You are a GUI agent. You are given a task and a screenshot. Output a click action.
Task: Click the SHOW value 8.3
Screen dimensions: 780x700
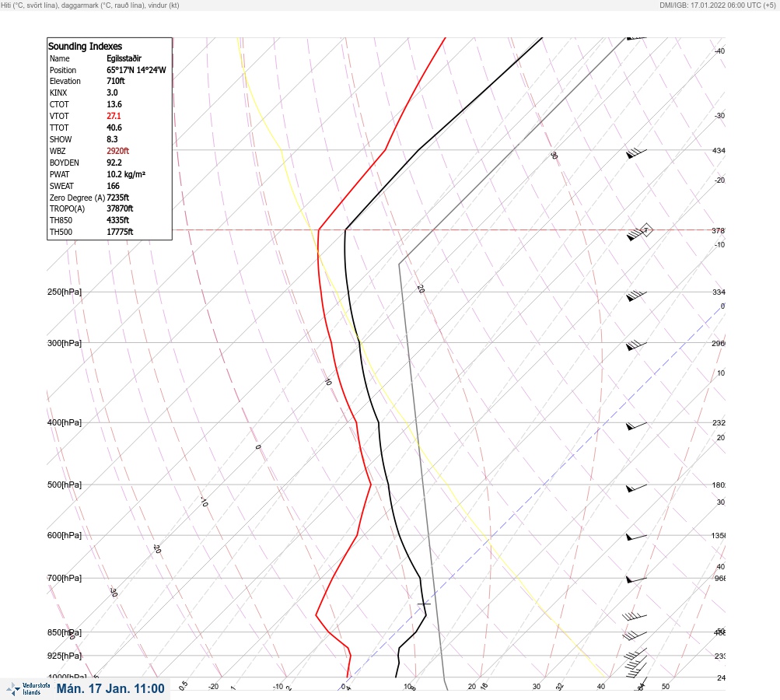(112, 139)
